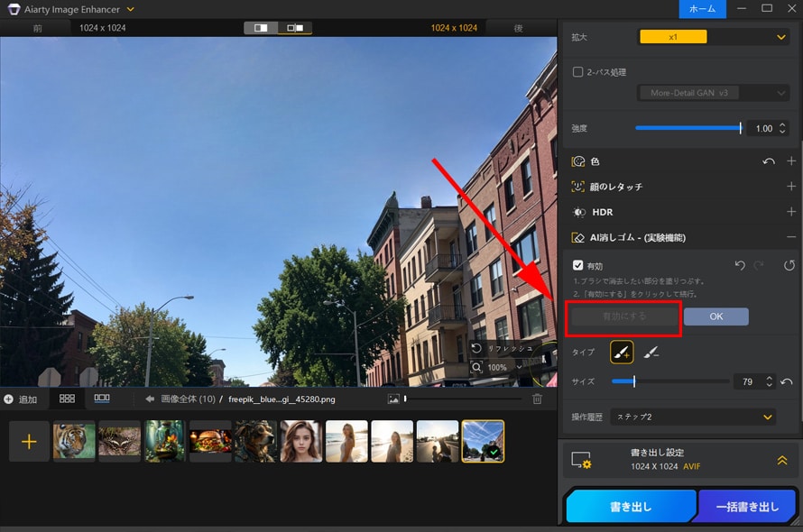Click the undo icon in the AI eraser panel

coord(739,265)
